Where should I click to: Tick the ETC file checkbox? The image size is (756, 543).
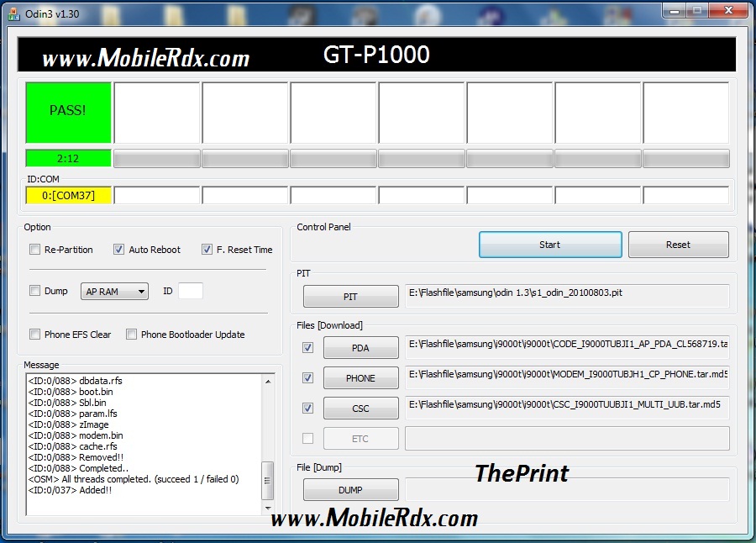coord(307,438)
